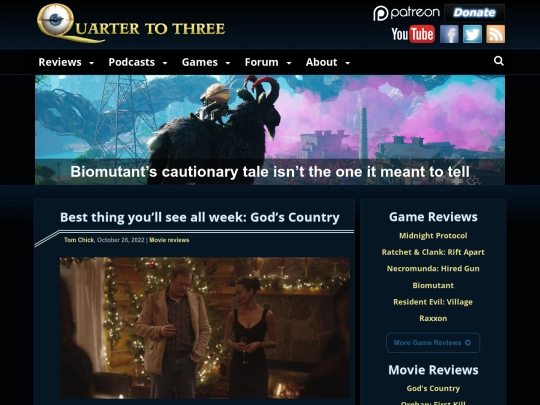Image resolution: width=540 pixels, height=405 pixels.
Task: Expand the arrow next to Reviews
Action: point(91,63)
